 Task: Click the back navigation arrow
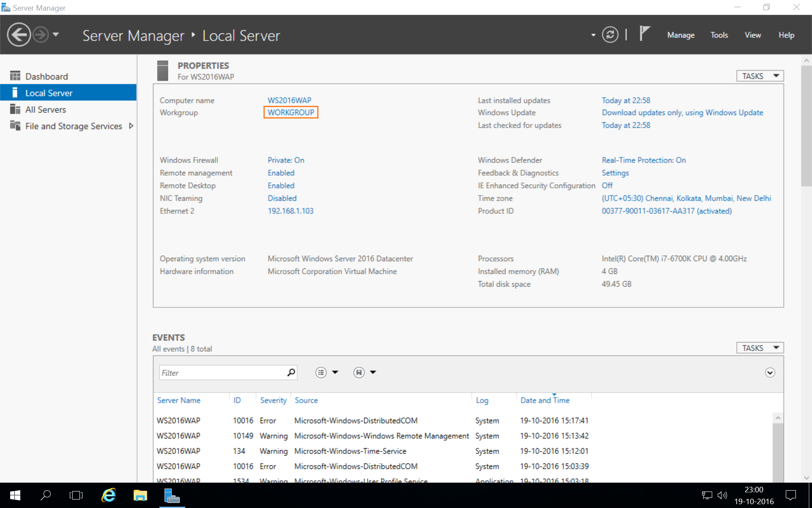[x=19, y=35]
